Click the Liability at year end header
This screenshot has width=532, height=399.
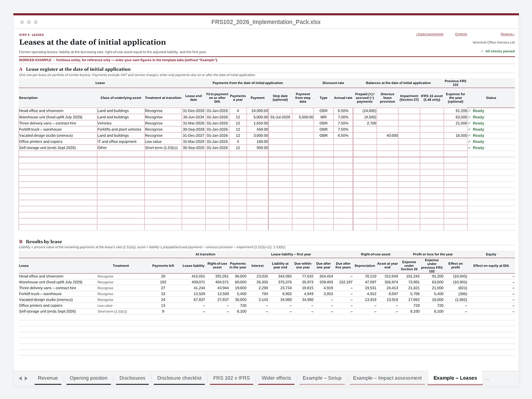click(280, 265)
